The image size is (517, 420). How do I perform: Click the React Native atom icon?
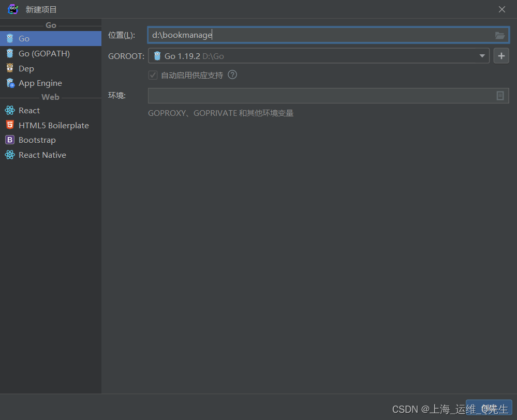click(x=10, y=155)
